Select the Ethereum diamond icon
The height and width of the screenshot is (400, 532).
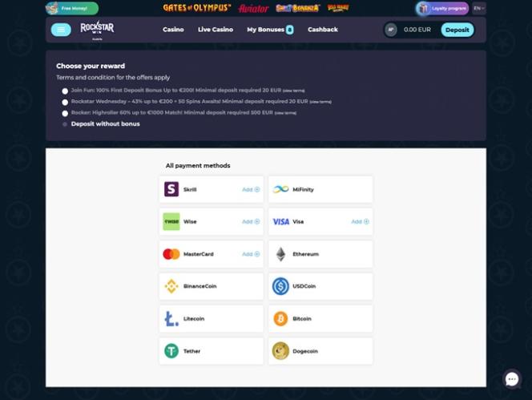[x=280, y=254]
